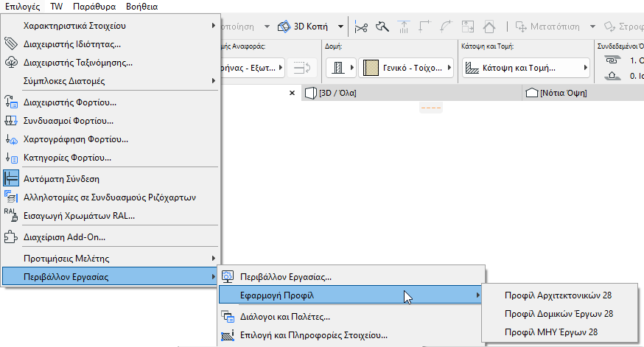644x347 pixels.
Task: Select Εφαρμογή Προφίλ submenu item
Action: pyautogui.click(x=351, y=295)
